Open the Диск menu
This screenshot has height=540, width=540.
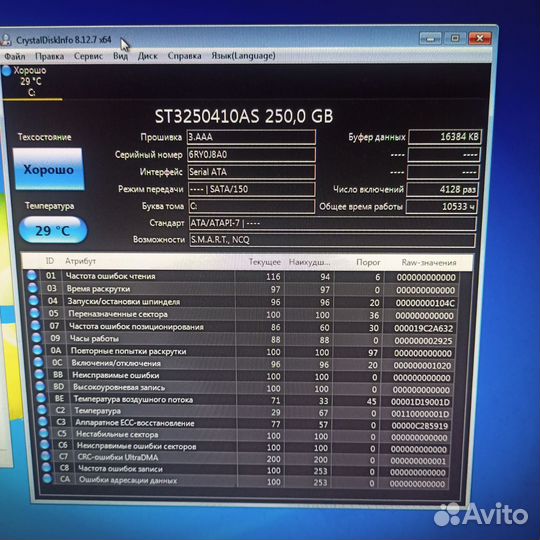(148, 56)
